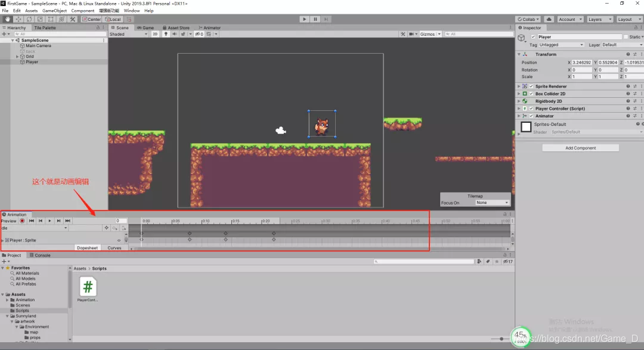
Task: Open the custom editor tools
Action: (72, 19)
